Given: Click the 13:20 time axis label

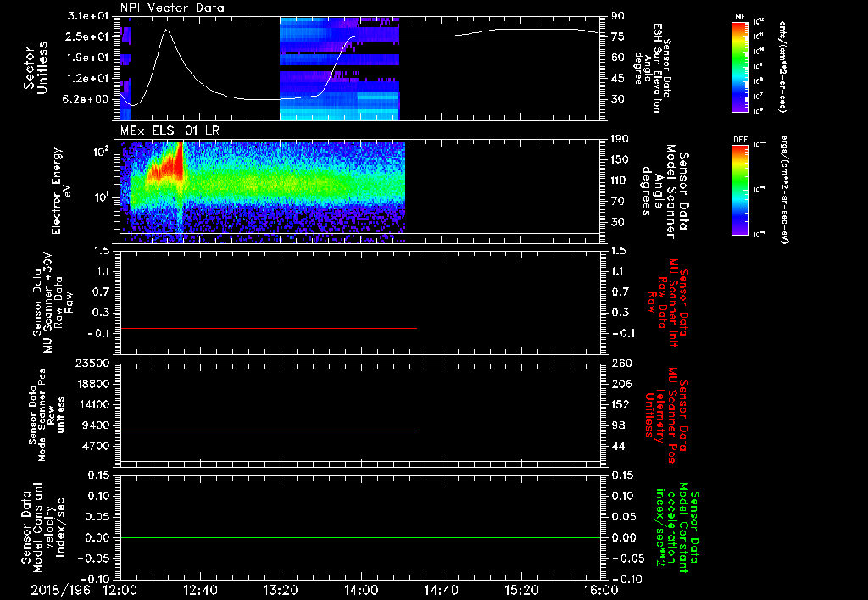Looking at the screenshot, I should tap(281, 591).
